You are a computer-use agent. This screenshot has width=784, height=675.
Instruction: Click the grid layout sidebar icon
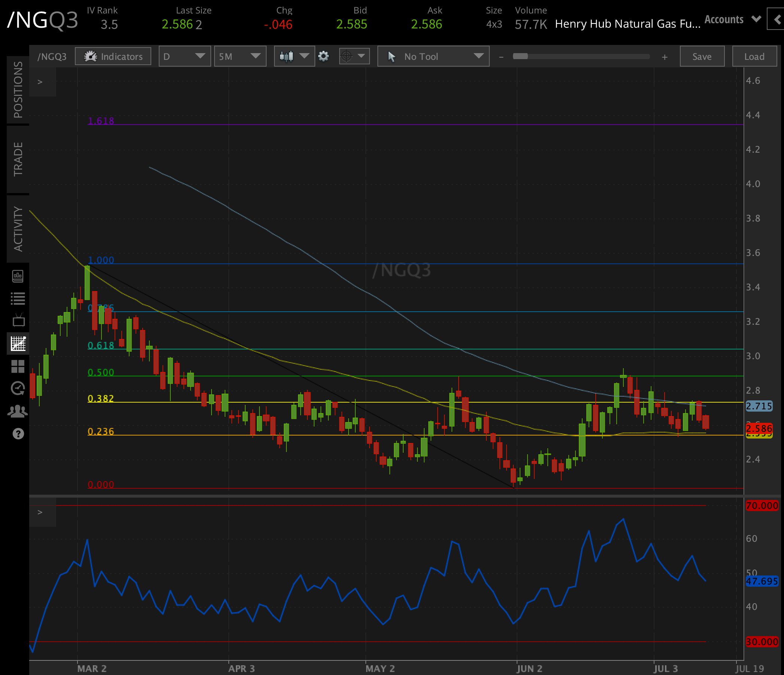pos(18,366)
